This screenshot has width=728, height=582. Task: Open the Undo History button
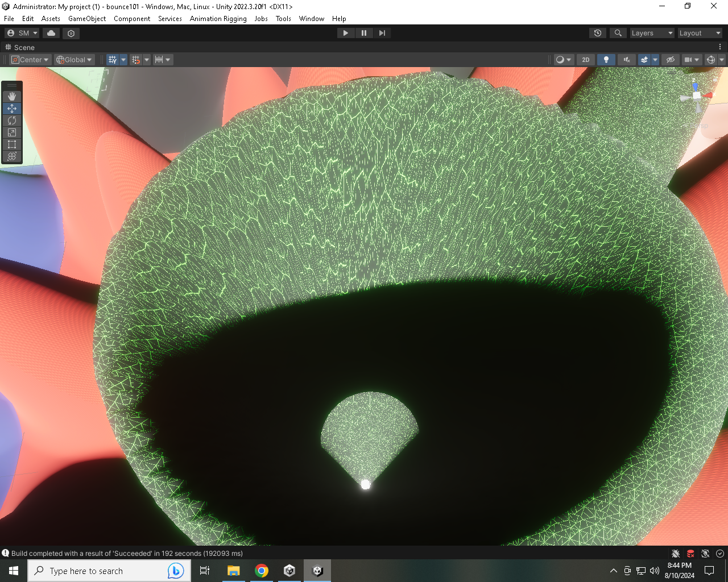pyautogui.click(x=598, y=33)
